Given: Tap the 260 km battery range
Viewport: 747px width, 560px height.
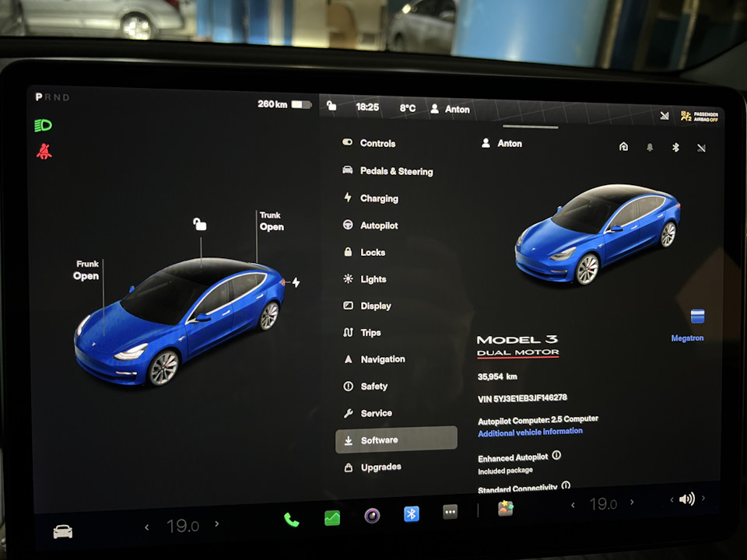Looking at the screenshot, I should tap(284, 103).
